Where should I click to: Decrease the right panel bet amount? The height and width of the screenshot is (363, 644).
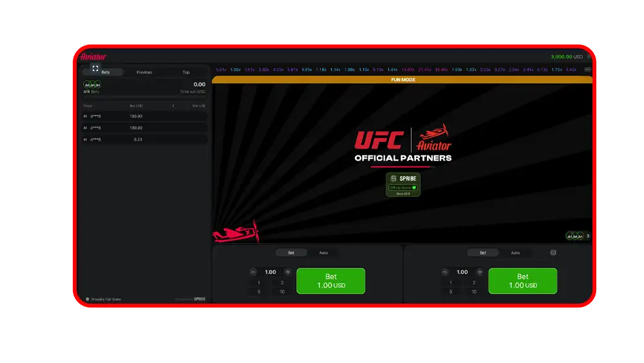[x=445, y=272]
